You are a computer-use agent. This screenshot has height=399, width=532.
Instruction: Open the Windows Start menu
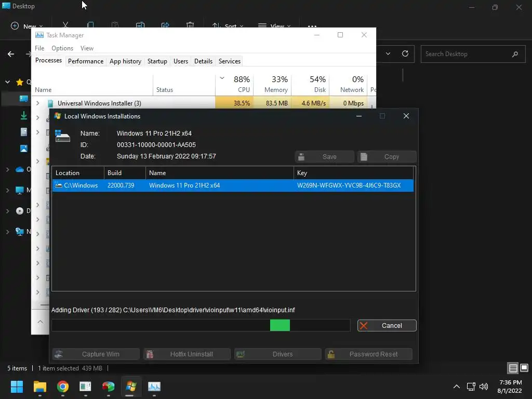pos(17,387)
